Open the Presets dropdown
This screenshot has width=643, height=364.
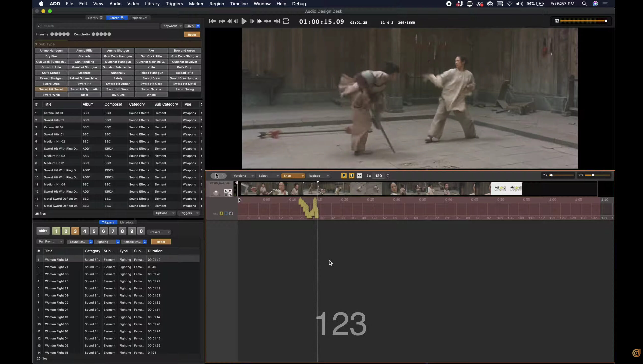(159, 232)
